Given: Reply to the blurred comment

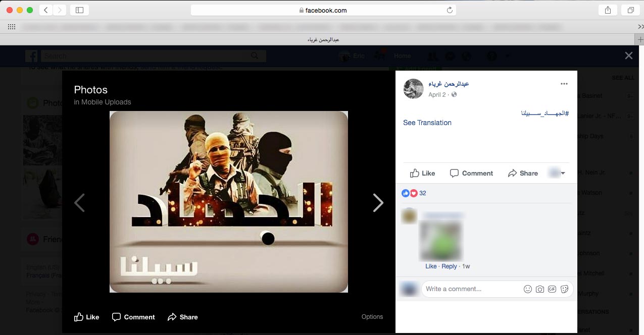Looking at the screenshot, I should coord(449,266).
